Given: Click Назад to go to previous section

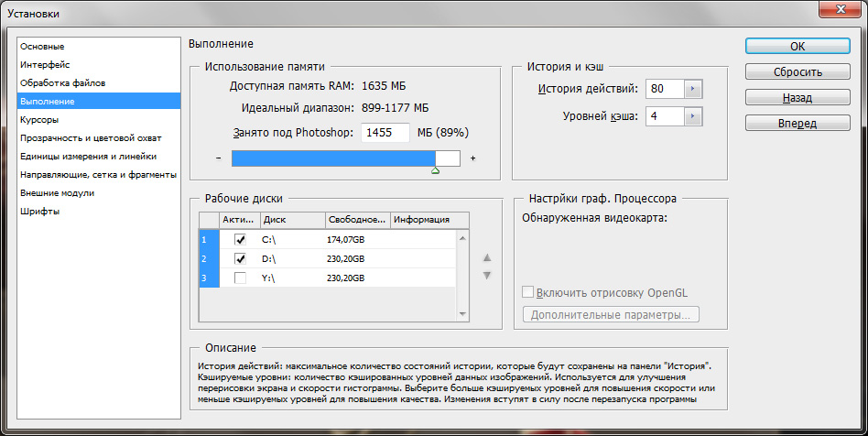Looking at the screenshot, I should pos(797,97).
